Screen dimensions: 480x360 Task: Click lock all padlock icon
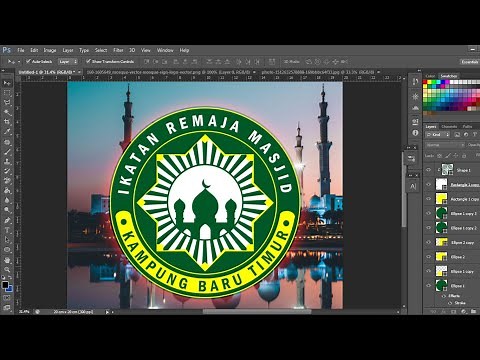[x=464, y=156]
